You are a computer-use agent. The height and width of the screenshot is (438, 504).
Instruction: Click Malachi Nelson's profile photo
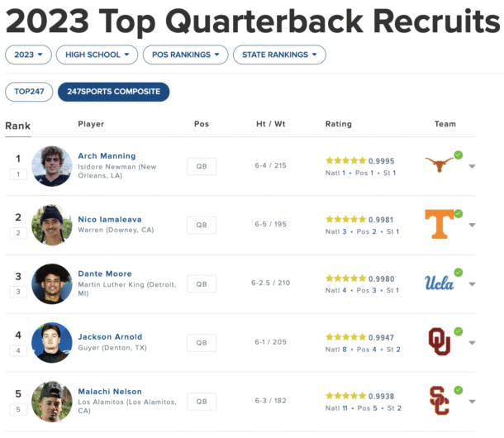tap(52, 402)
